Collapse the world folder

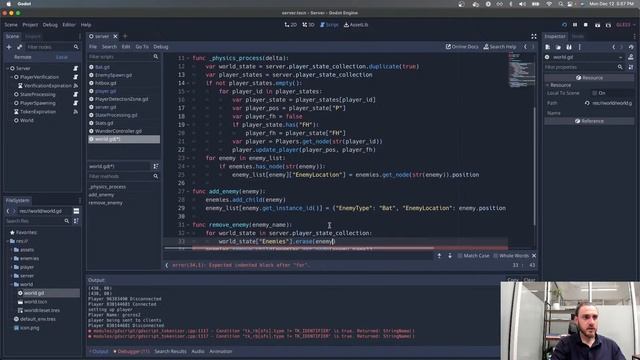[x=11, y=284]
